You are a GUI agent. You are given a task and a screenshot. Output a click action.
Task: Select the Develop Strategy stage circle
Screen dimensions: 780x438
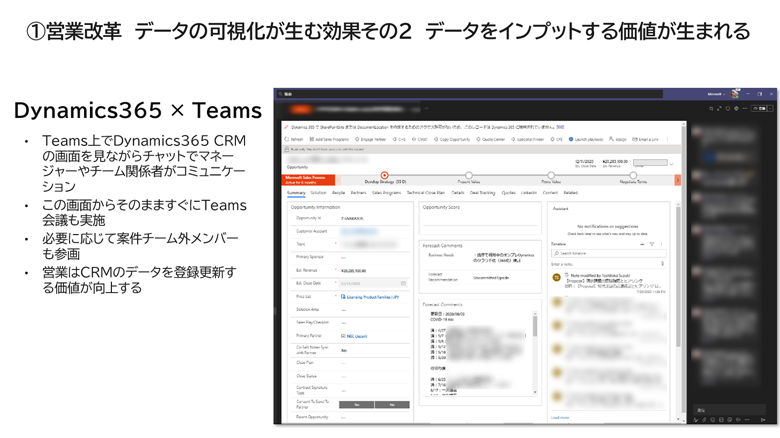point(384,175)
